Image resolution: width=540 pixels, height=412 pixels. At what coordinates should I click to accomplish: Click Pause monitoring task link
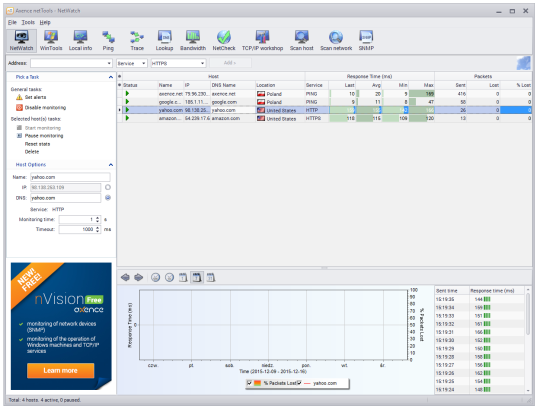(44, 136)
